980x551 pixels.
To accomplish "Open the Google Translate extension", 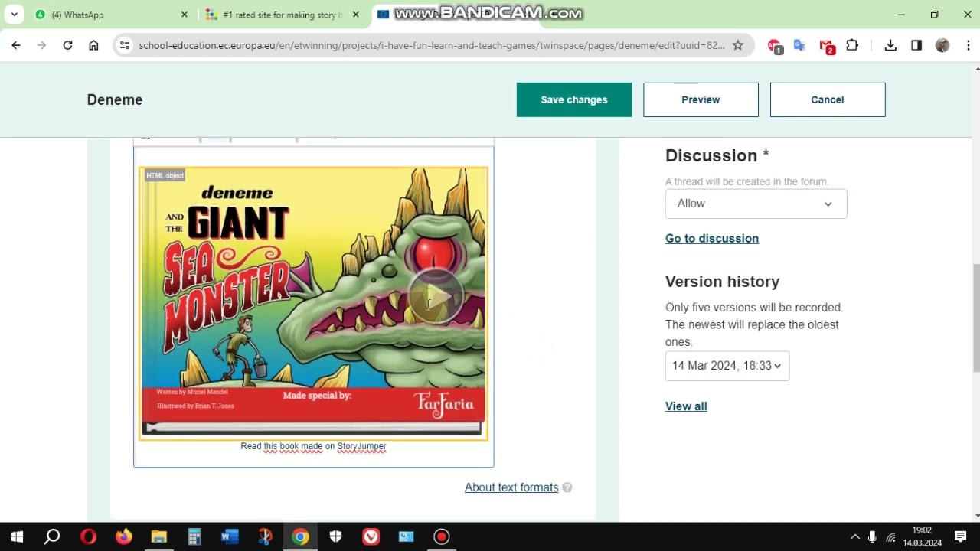I will point(799,46).
